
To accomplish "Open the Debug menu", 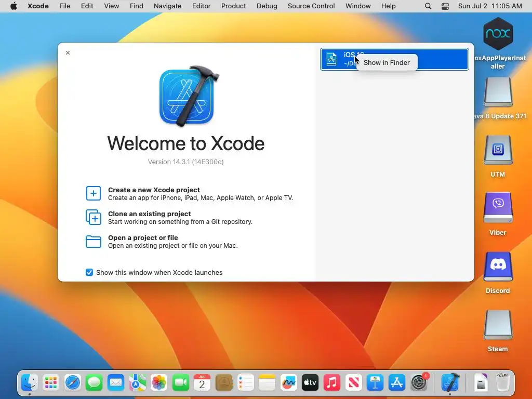I will 267,6.
